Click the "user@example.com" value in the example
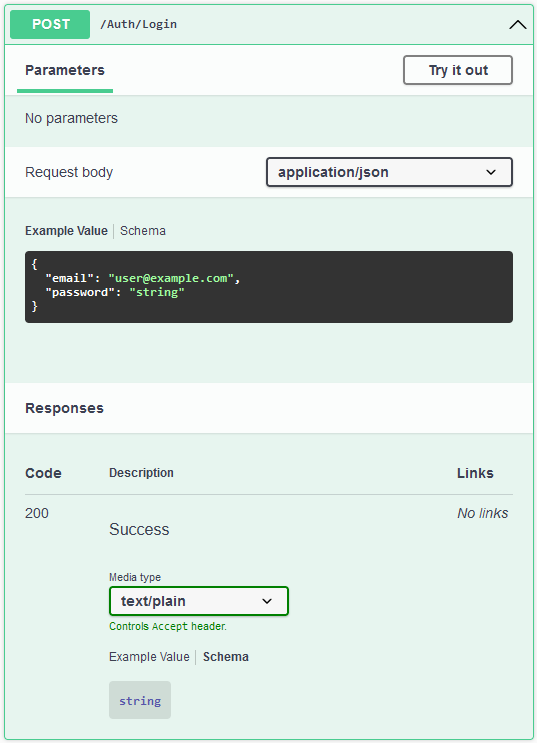Viewport: 537px width, 743px height. pyautogui.click(x=171, y=278)
